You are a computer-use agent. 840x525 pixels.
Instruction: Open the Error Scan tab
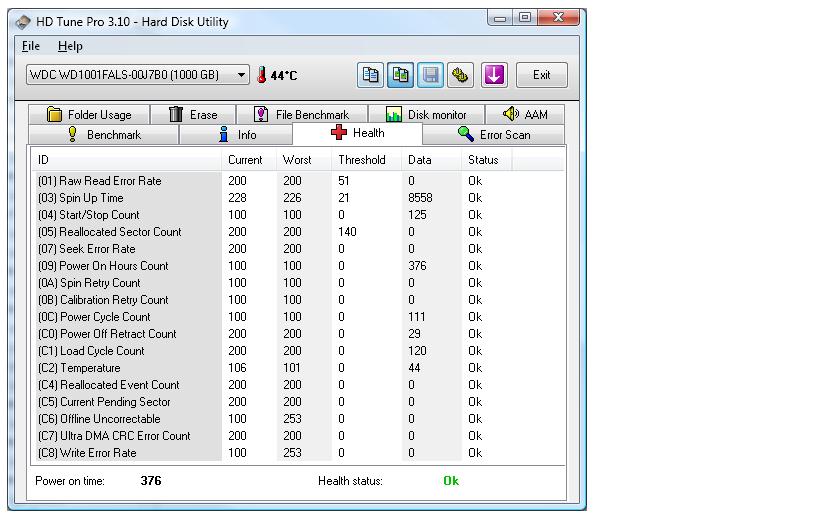(x=494, y=135)
